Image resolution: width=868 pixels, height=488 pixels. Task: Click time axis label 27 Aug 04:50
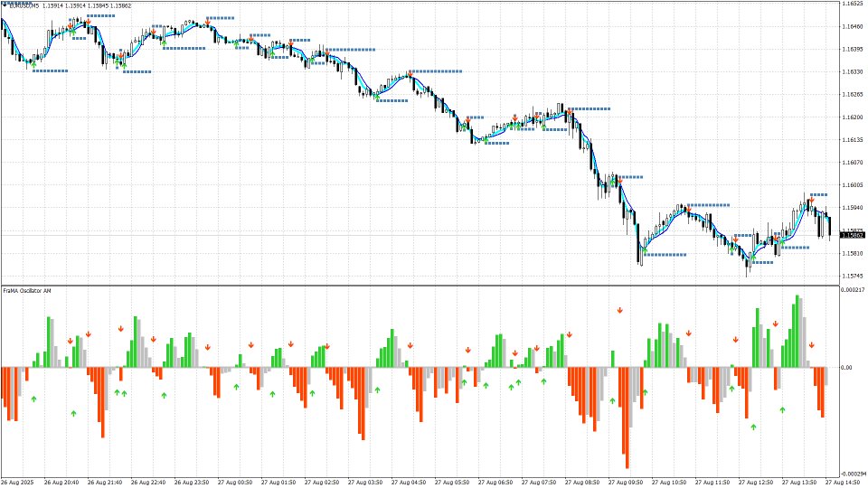coord(409,483)
